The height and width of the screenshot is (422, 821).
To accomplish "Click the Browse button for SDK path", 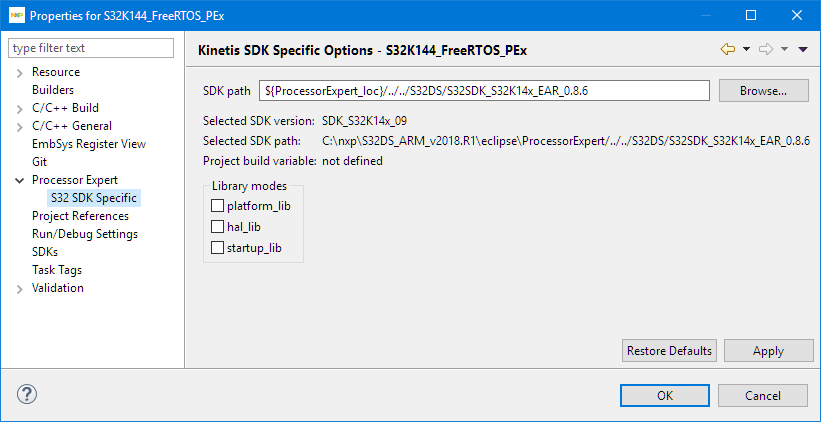I will click(762, 90).
